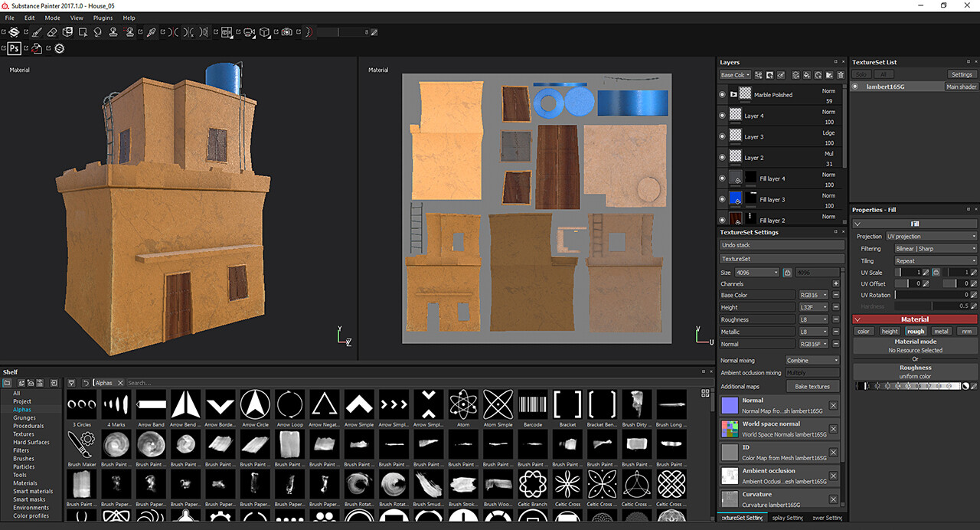Open Normal mixing Combine dropdown

[812, 360]
